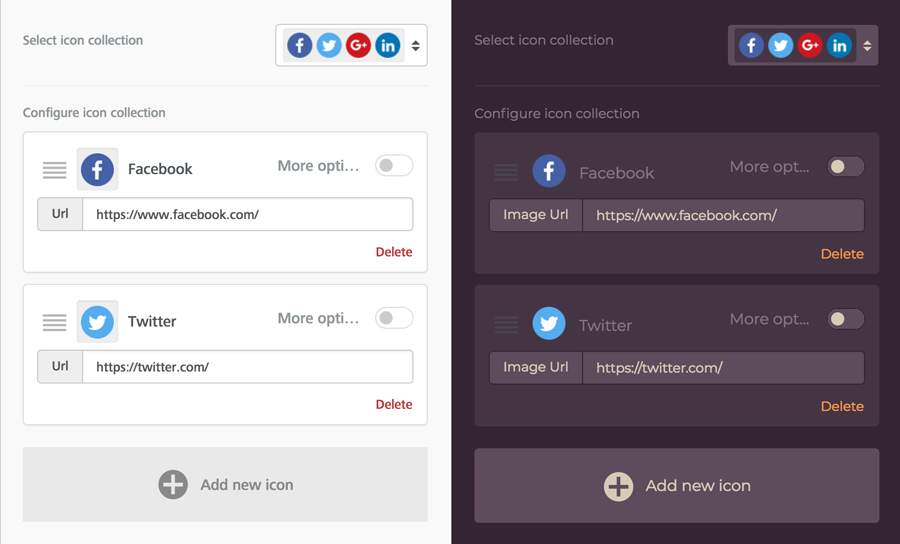The image size is (900, 544).
Task: Open icon collection dropdown in light panel
Action: point(351,45)
